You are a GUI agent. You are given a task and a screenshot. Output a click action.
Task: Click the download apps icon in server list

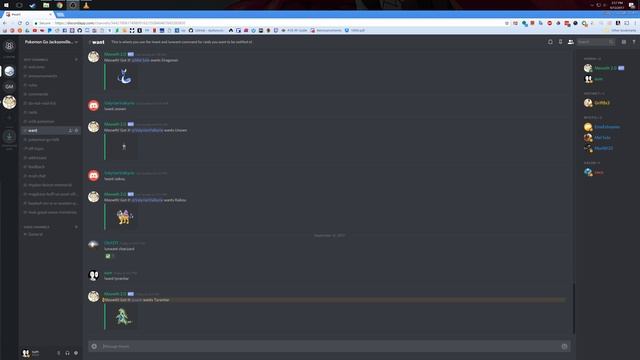[9, 136]
